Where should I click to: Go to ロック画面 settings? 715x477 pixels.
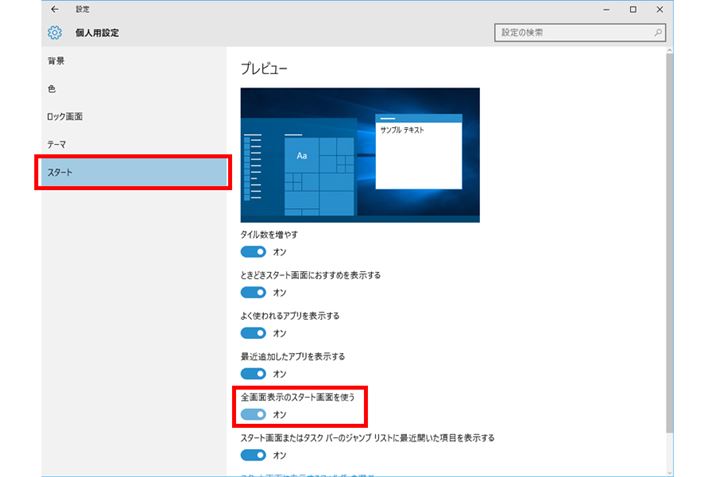click(65, 117)
